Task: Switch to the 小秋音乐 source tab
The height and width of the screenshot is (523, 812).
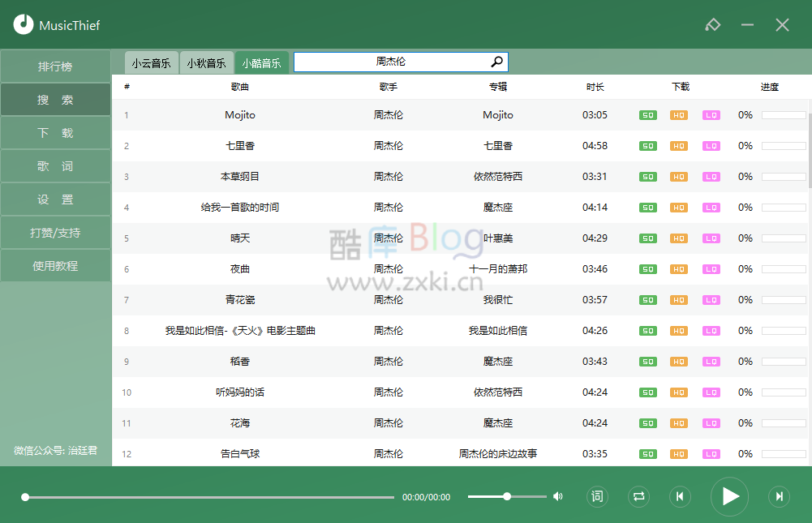Action: click(207, 62)
